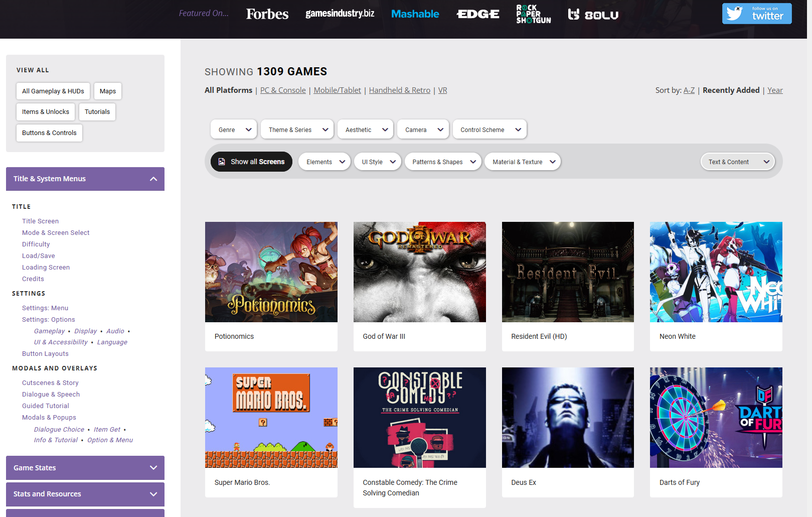Screen dimensions: 812x517
Task: Open the Credits sidebar link
Action: pos(33,279)
